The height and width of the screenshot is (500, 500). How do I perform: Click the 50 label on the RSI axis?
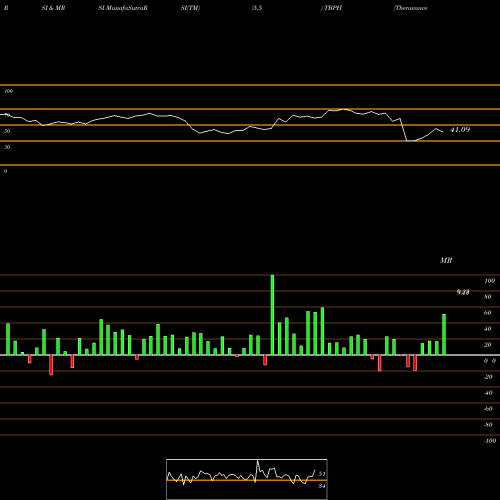click(x=7, y=131)
